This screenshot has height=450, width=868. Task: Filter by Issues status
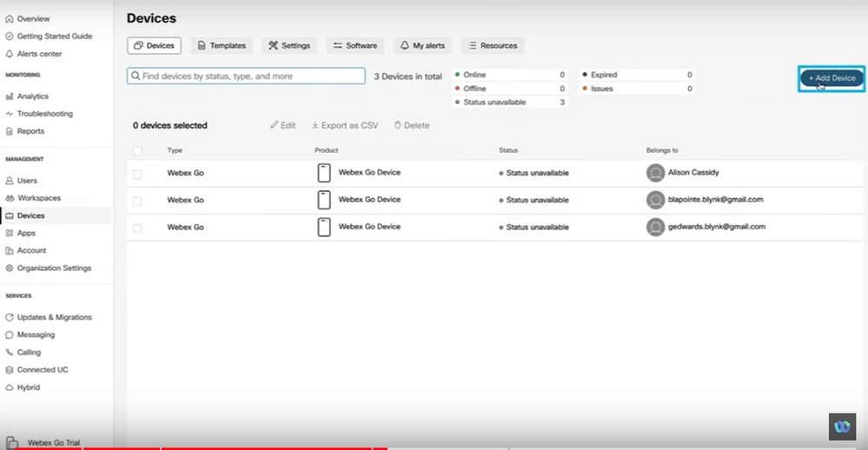(x=637, y=89)
